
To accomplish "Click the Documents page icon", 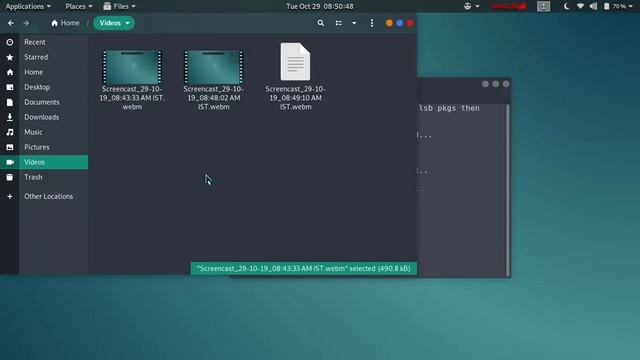I will [10, 102].
